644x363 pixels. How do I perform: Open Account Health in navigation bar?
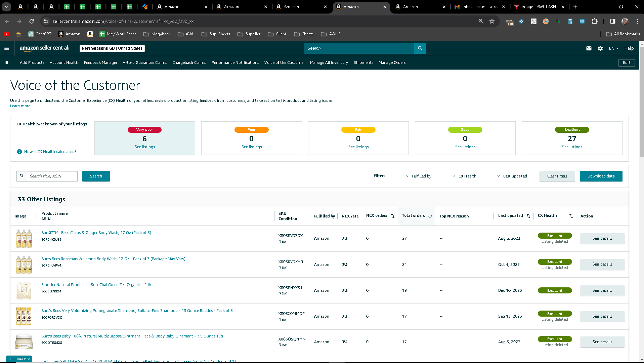coord(64,63)
